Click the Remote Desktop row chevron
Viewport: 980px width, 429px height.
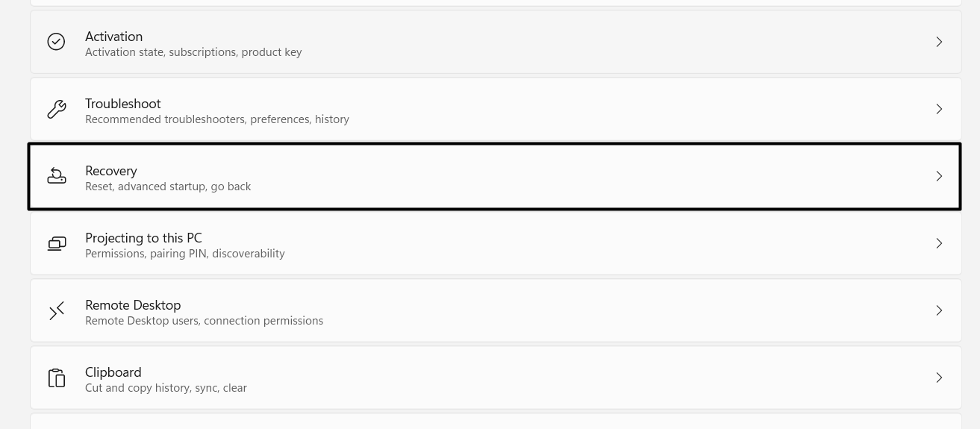pyautogui.click(x=939, y=310)
